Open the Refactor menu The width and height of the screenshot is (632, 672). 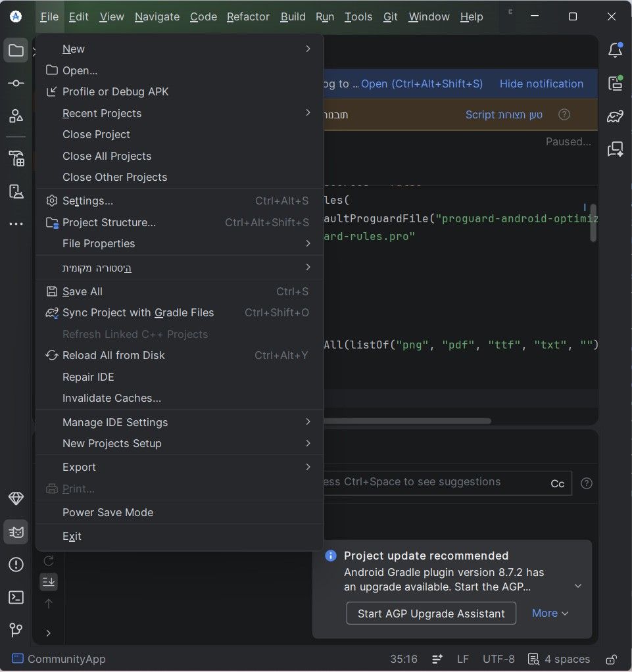[248, 16]
